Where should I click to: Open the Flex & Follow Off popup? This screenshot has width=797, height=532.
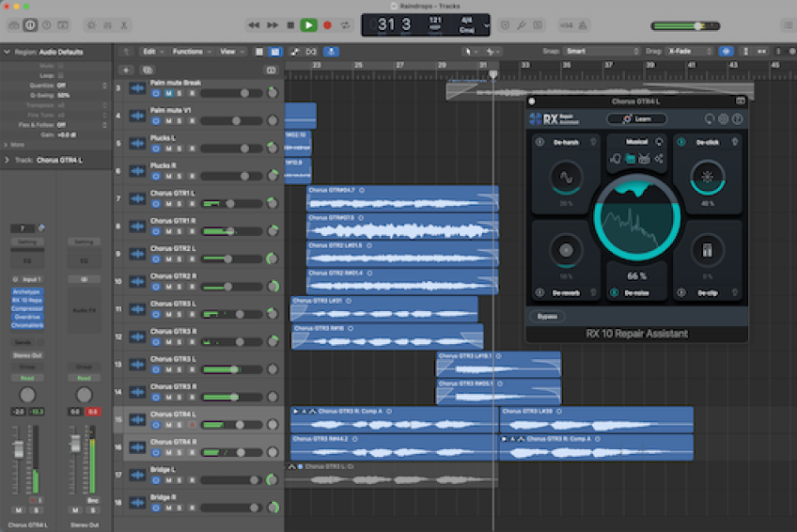click(82, 125)
